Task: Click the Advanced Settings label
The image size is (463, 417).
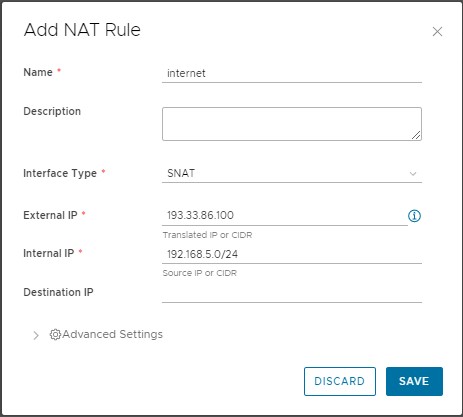Action: point(113,334)
